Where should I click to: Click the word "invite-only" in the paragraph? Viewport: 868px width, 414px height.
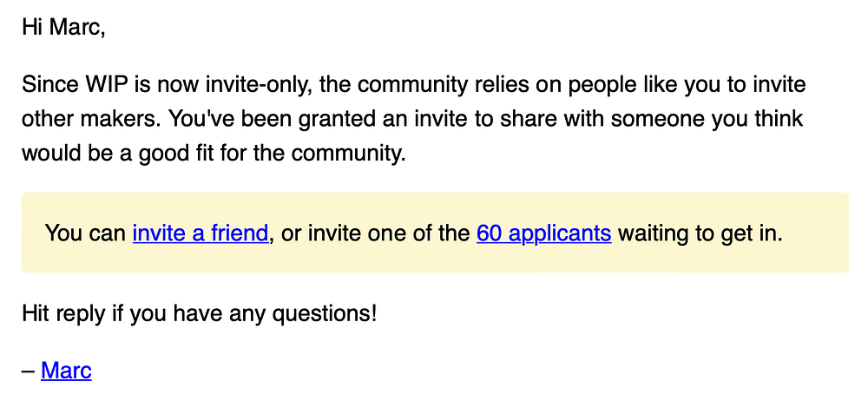click(254, 85)
